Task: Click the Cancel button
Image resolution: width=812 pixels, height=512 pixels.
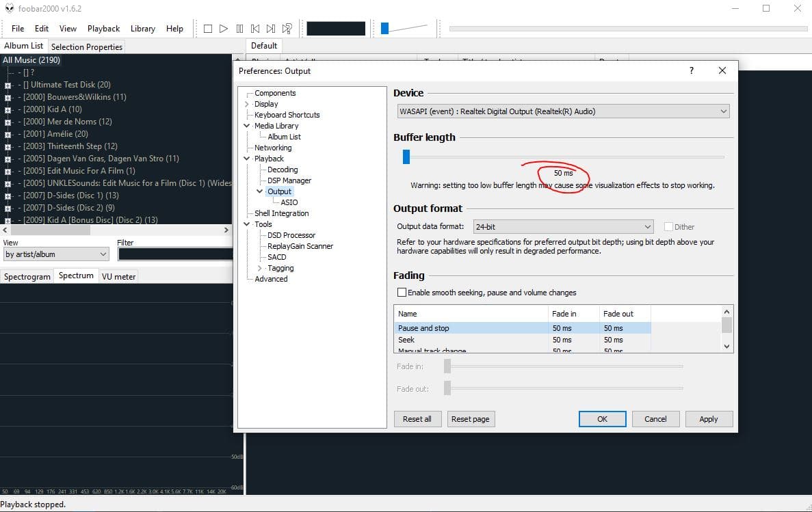Action: click(x=655, y=419)
